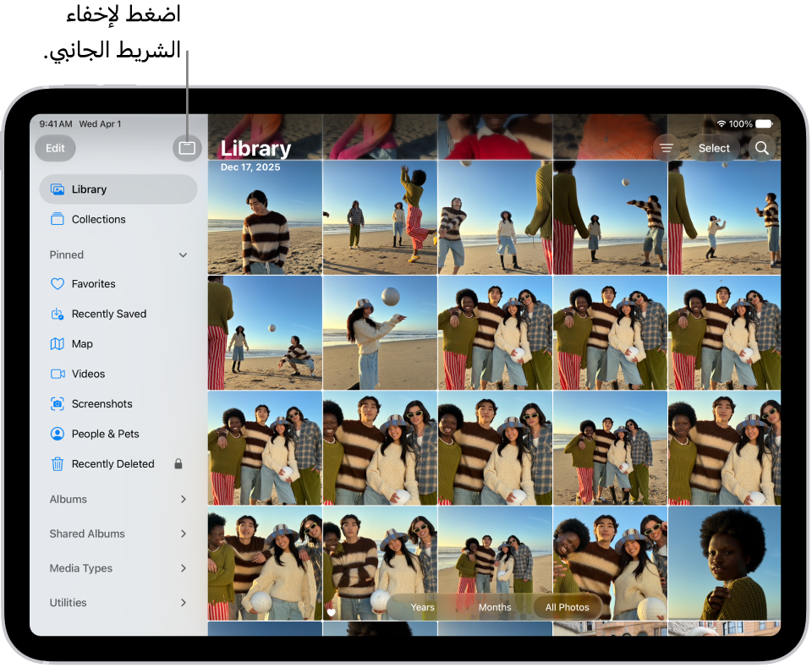Screen dimensions: 812x668
Task: Click the Recently Saved icon
Action: tap(58, 314)
